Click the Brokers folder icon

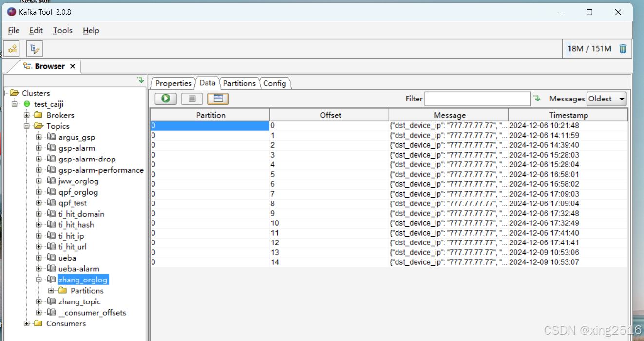[38, 115]
